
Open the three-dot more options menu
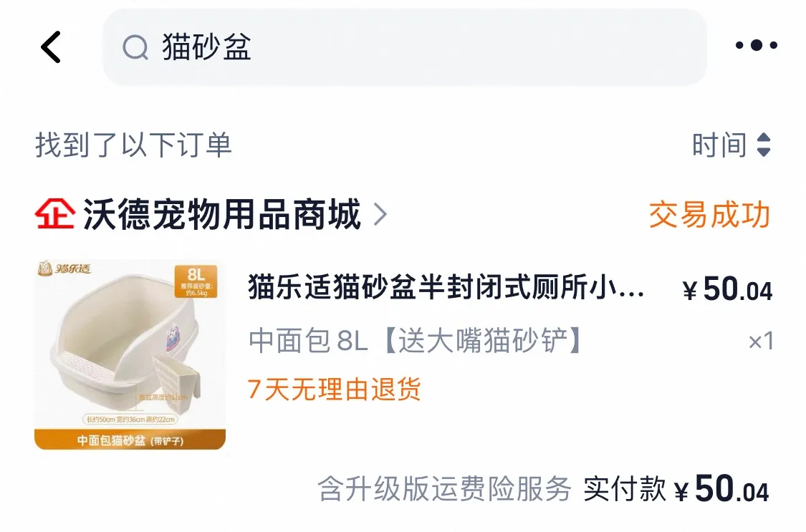coord(756,45)
